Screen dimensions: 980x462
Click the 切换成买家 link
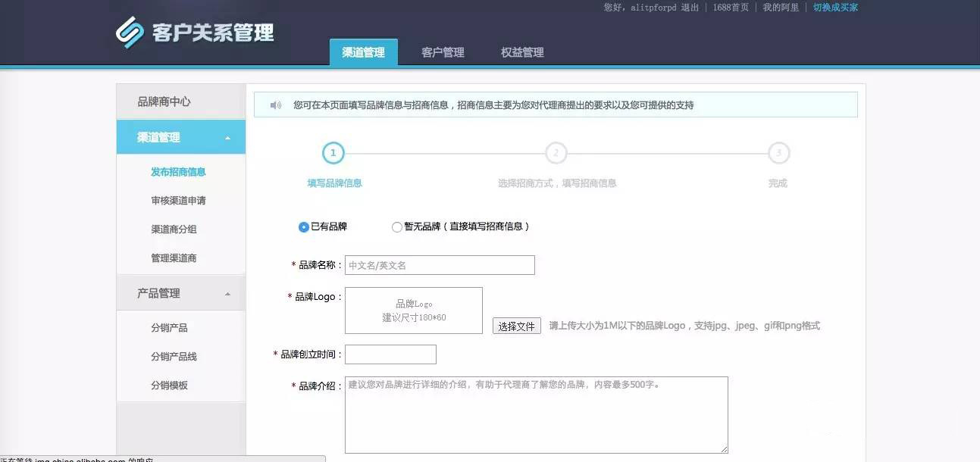coord(835,8)
